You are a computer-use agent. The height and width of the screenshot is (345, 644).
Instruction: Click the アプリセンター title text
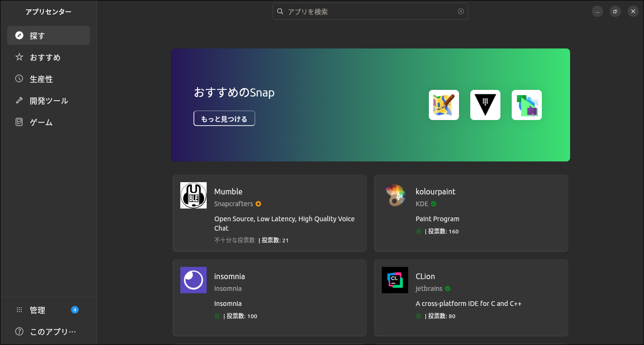tap(48, 12)
